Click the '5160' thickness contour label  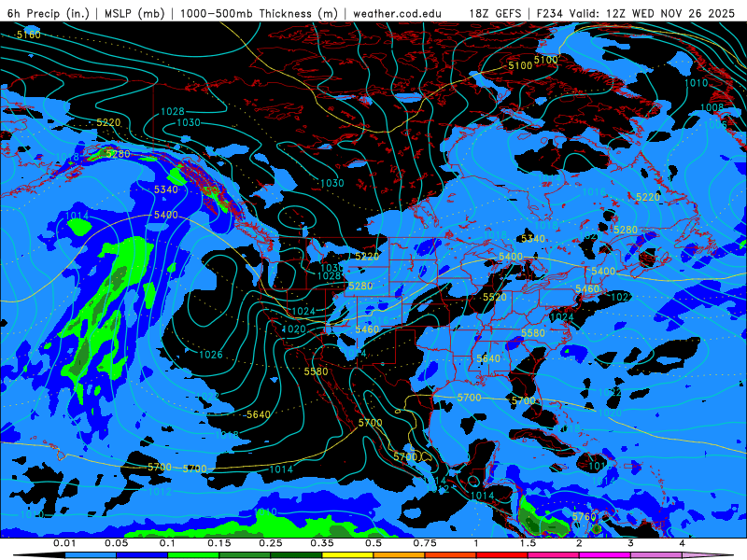click(x=29, y=35)
